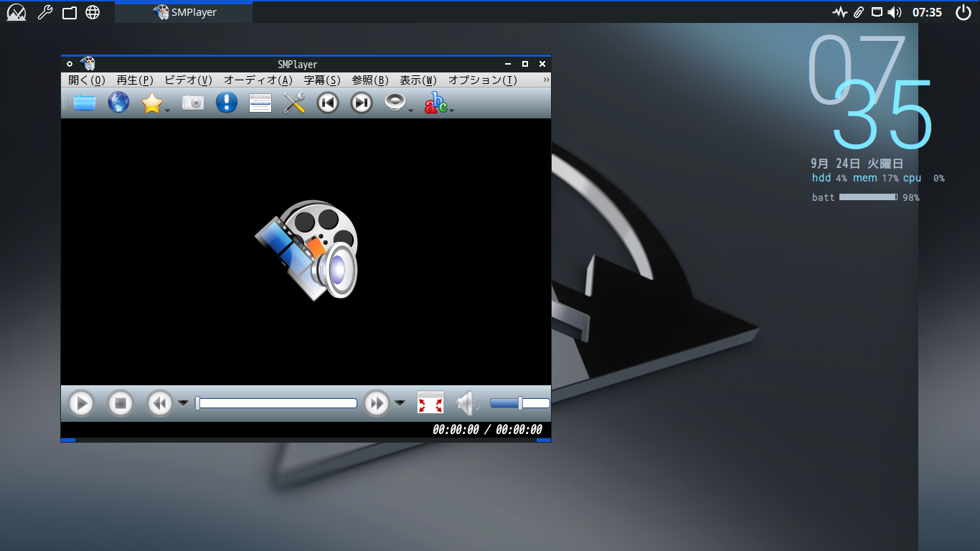Minimize the SMPlayer window
Viewport: 980px width, 551px height.
click(507, 64)
